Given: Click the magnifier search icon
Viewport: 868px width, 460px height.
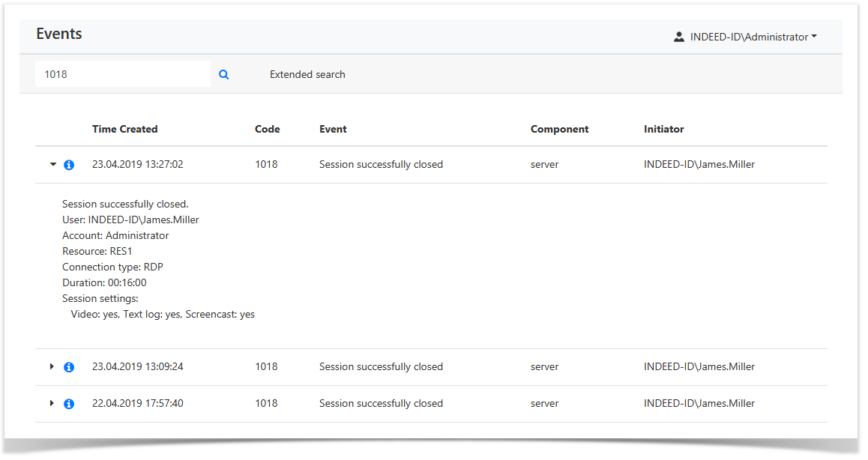Looking at the screenshot, I should [223, 75].
